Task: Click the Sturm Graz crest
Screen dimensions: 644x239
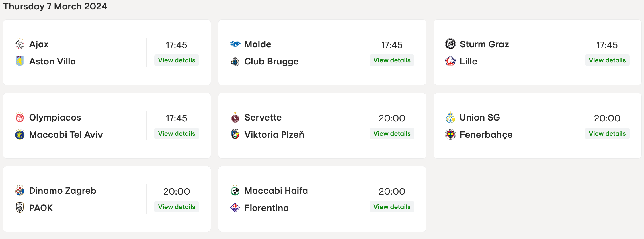Action: [450, 44]
